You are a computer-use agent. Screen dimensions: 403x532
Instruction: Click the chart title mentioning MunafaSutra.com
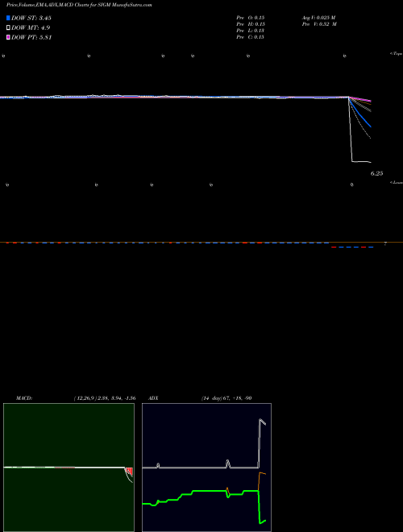[x=79, y=5]
